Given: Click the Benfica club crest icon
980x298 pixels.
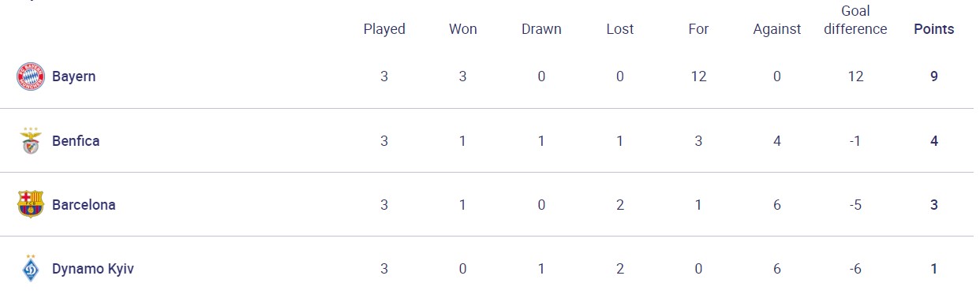Looking at the screenshot, I should pyautogui.click(x=30, y=140).
